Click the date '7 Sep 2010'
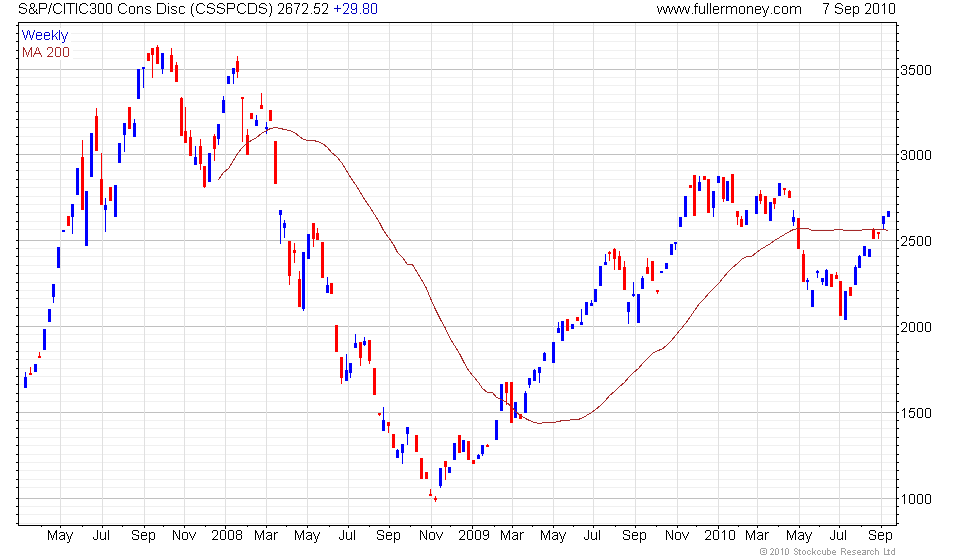 pyautogui.click(x=859, y=9)
